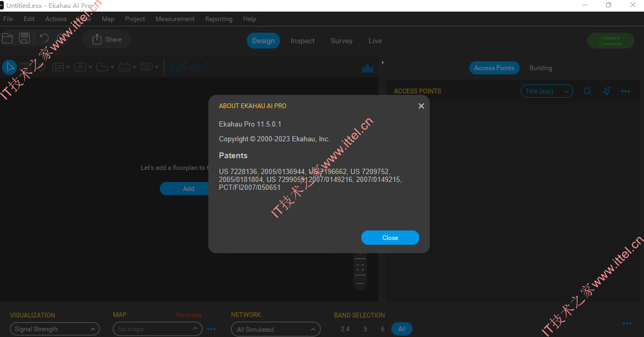Run the auto channel planner icon
Image resolution: width=644 pixels, height=337 pixels.
click(x=199, y=67)
